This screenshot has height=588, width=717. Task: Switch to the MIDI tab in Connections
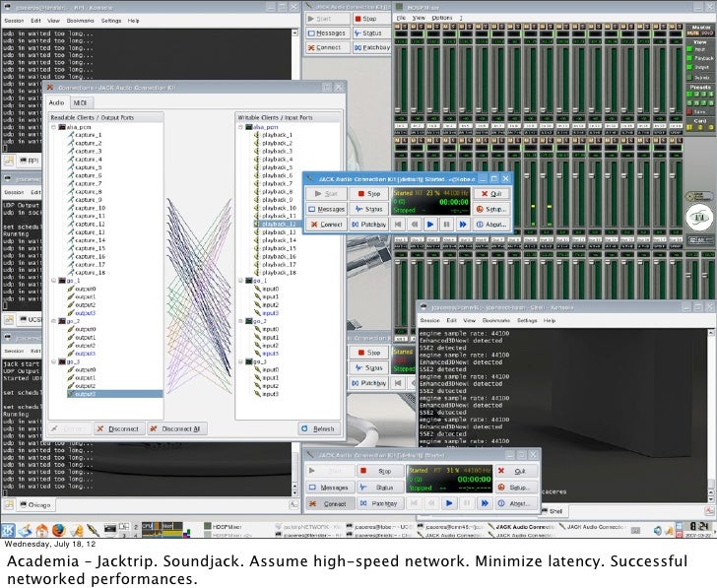click(80, 102)
